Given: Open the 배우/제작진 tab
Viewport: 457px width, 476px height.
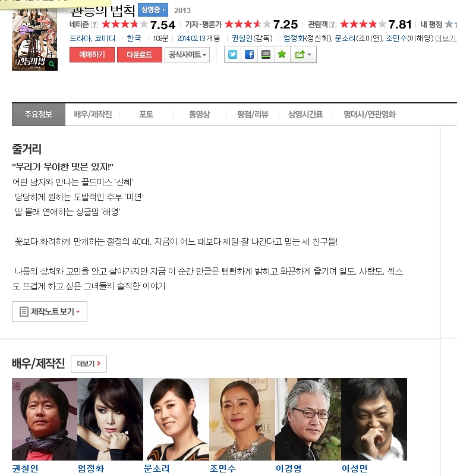Looking at the screenshot, I should click(x=93, y=115).
